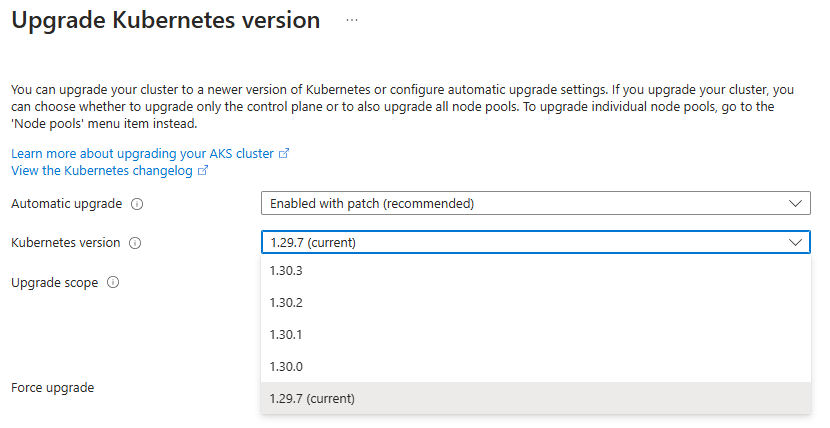Open Learn more about upgrading AKS cluster
Viewport: 830px width, 428px height.
[x=142, y=154]
